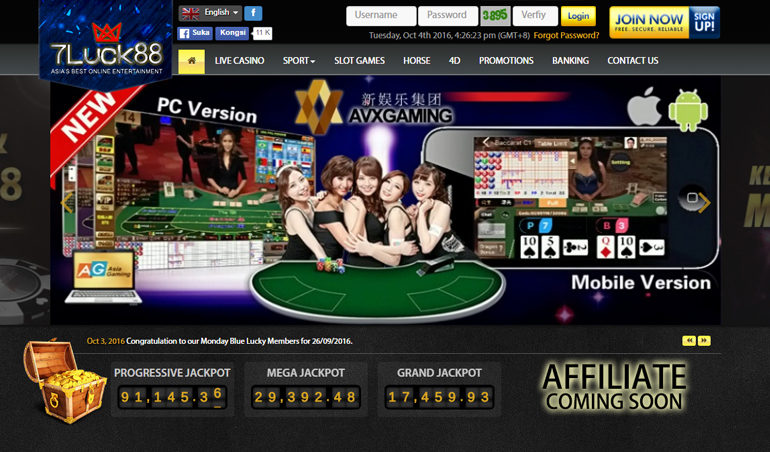
Task: Click the GRAND JACKPOT counter
Action: click(x=439, y=397)
